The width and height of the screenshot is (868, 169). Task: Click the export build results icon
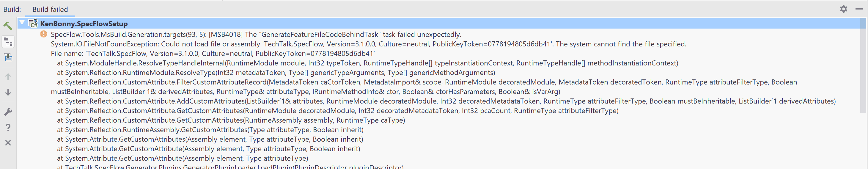coord(8,58)
